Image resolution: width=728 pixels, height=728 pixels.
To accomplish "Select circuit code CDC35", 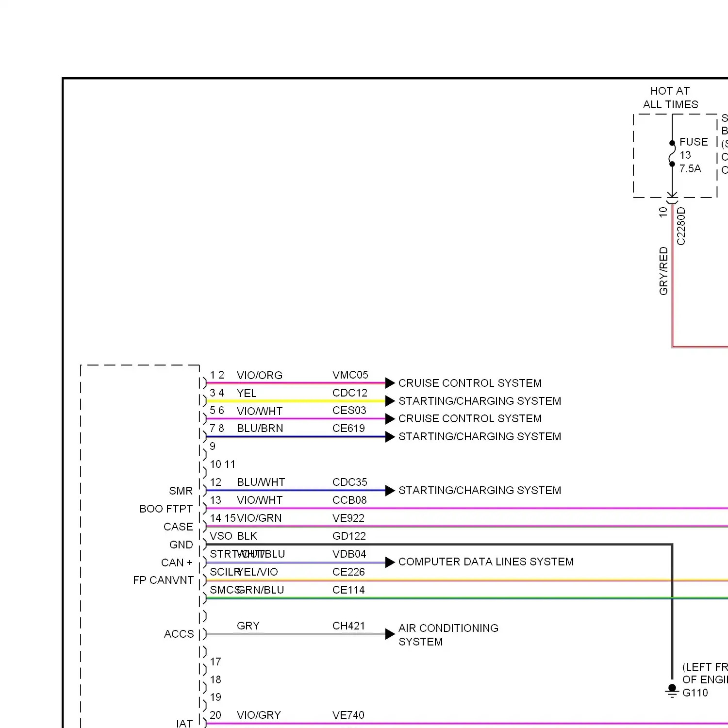I will click(349, 482).
